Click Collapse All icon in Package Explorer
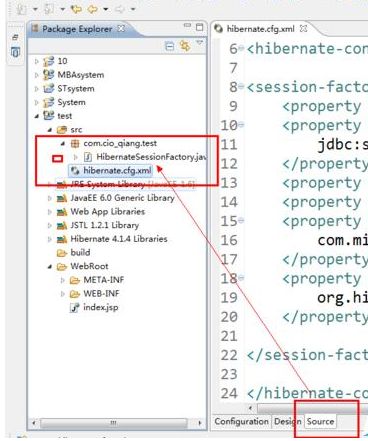 [x=170, y=46]
